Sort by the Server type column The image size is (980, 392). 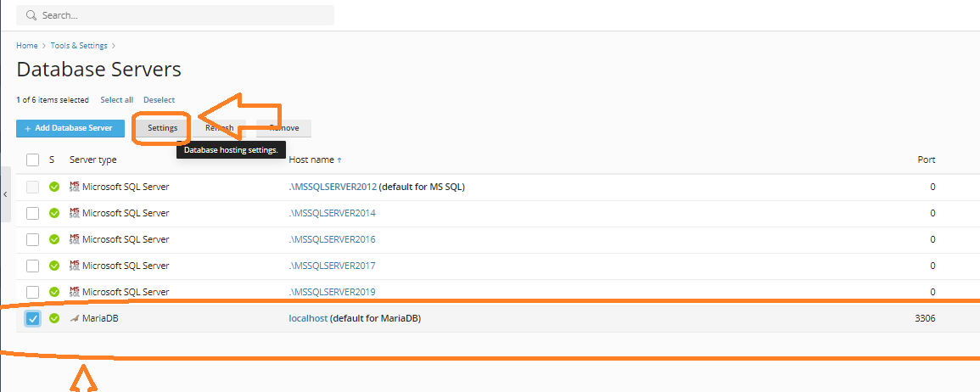(92, 160)
